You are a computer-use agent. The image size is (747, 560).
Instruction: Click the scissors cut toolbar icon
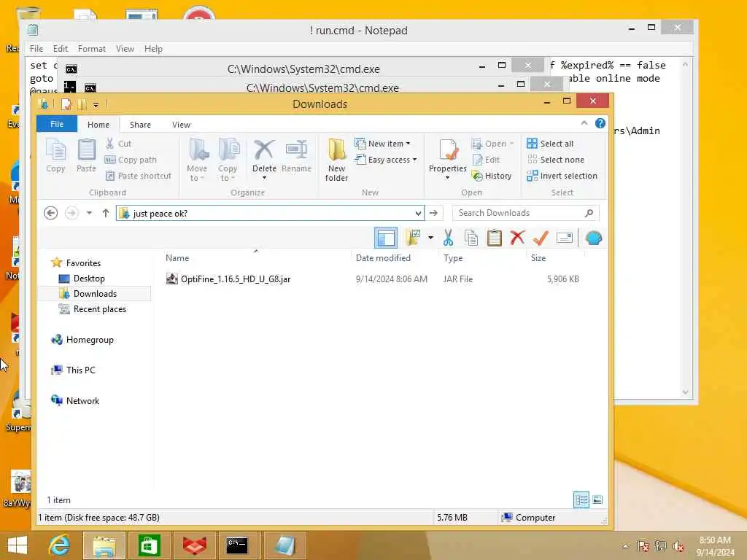(x=448, y=238)
